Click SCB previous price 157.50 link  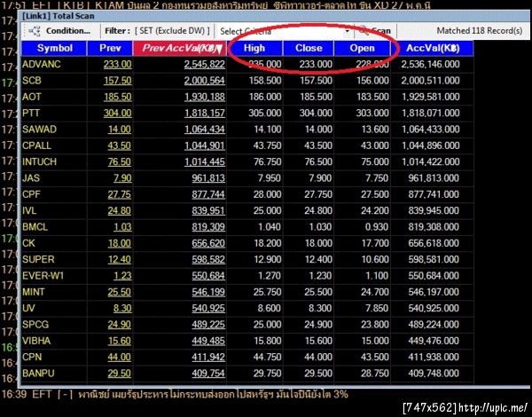[117, 81]
